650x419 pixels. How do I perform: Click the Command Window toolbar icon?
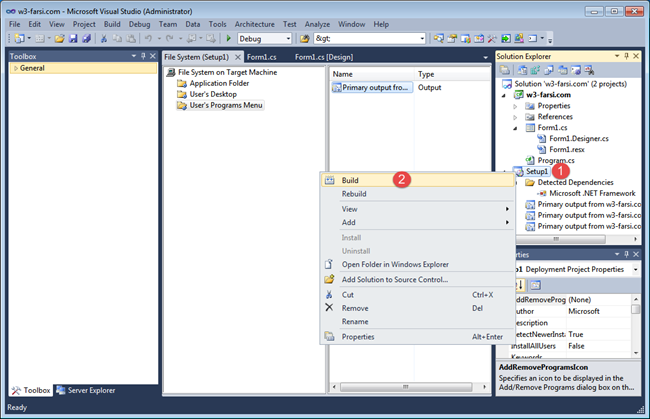coord(532,39)
